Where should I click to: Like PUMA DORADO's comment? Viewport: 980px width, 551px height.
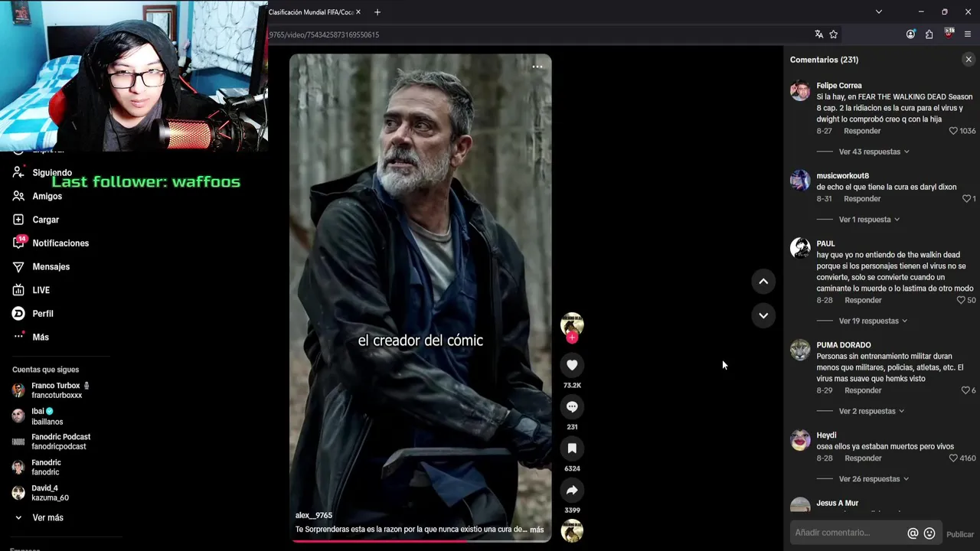pyautogui.click(x=965, y=390)
